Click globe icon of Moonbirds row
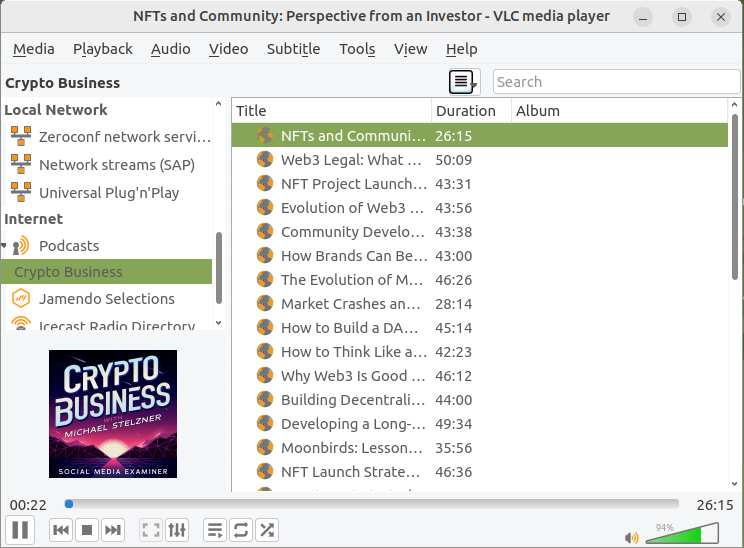 coord(265,447)
